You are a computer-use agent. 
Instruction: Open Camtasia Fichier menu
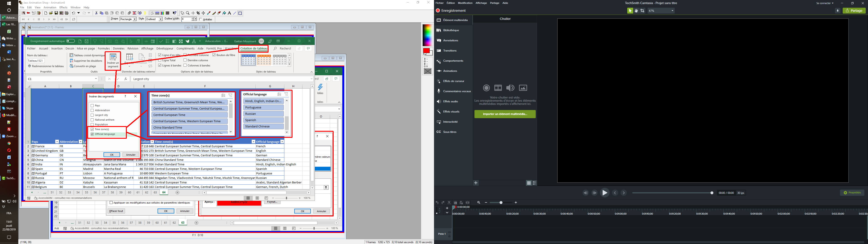coord(440,3)
